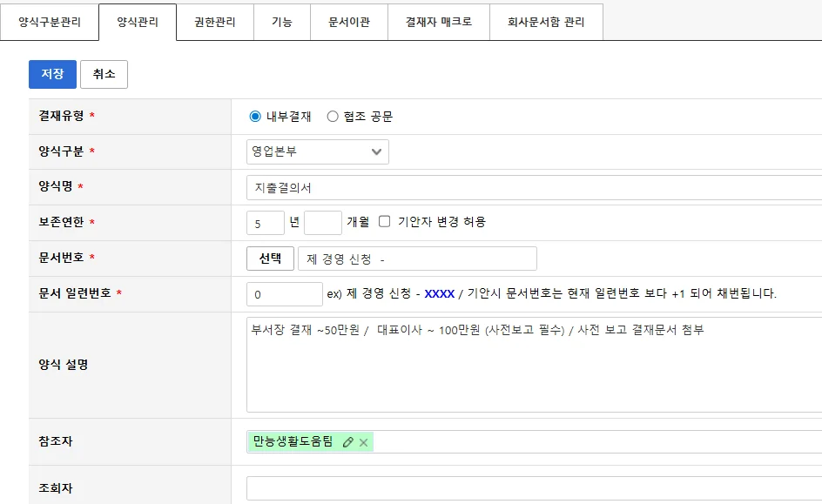822x504 pixels.
Task: Click the pencil edit icon on 만능생활도움팀 tag
Action: pyautogui.click(x=348, y=442)
